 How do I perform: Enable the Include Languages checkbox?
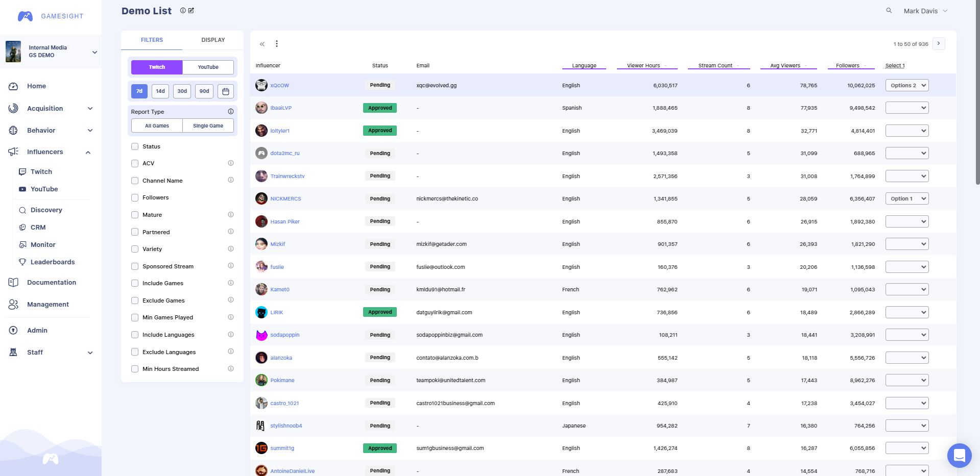(x=135, y=335)
